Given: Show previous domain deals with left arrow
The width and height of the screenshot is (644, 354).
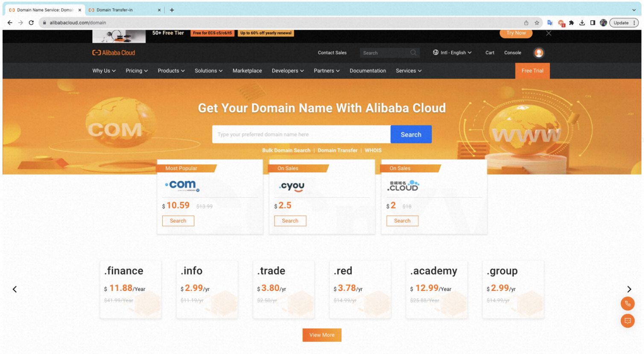Looking at the screenshot, I should point(15,289).
